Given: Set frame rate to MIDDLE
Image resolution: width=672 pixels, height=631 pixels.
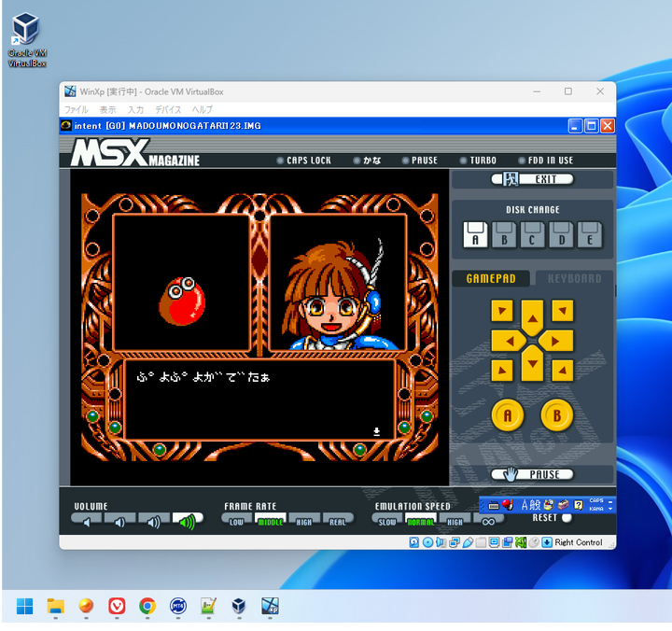Looking at the screenshot, I should click(271, 520).
